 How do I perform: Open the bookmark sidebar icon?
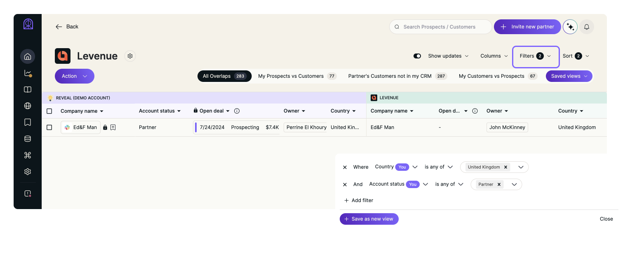[x=28, y=122]
